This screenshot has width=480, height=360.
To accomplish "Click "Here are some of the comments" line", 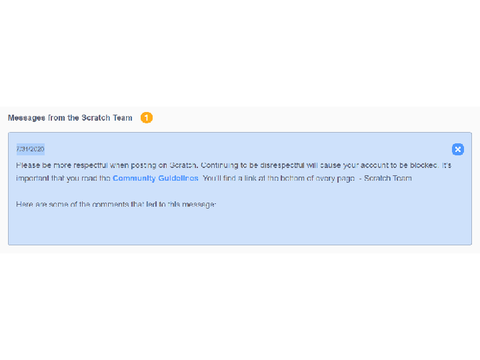I will (x=116, y=204).
